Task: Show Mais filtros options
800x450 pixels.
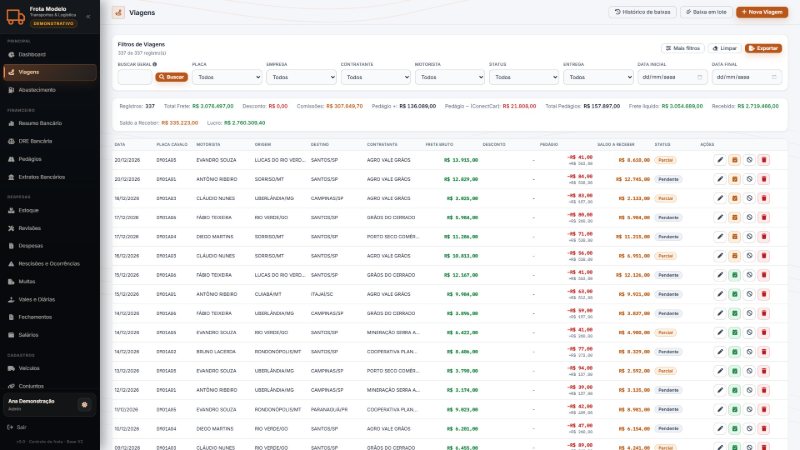Action: pos(683,48)
